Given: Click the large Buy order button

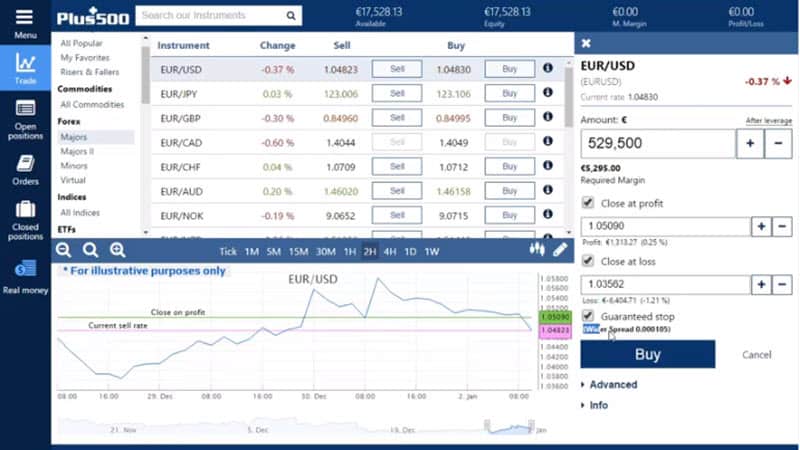Looking at the screenshot, I should click(x=647, y=354).
